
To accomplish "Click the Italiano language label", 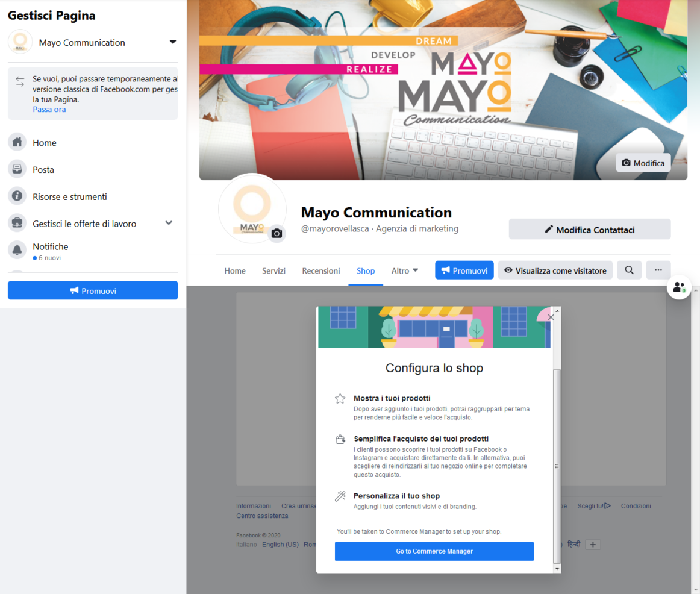I will tap(246, 545).
